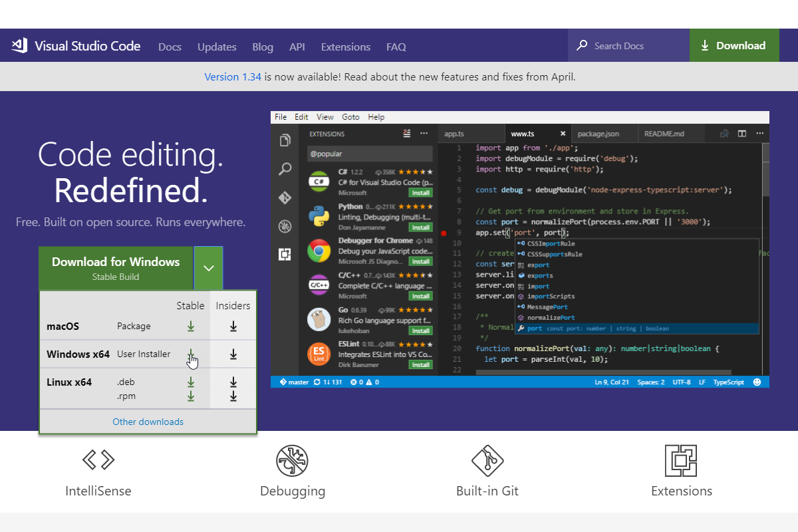Click the Search icon in editor activity bar

pos(285,169)
